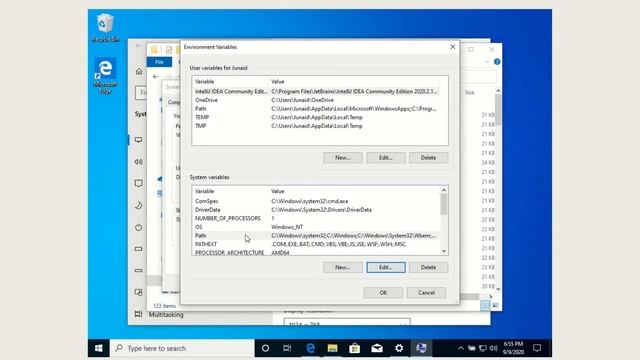Image resolution: width=640 pixels, height=360 pixels.
Task: Go to Settings Home icon
Action: 139,71
